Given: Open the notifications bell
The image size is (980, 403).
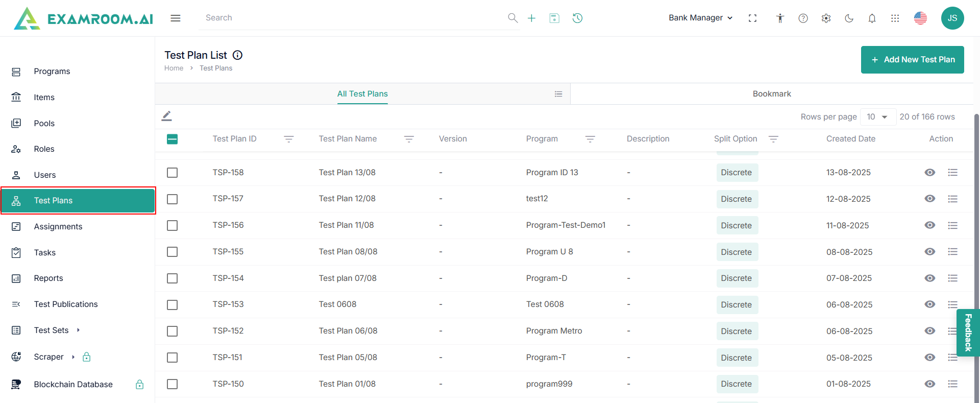Looking at the screenshot, I should 872,18.
